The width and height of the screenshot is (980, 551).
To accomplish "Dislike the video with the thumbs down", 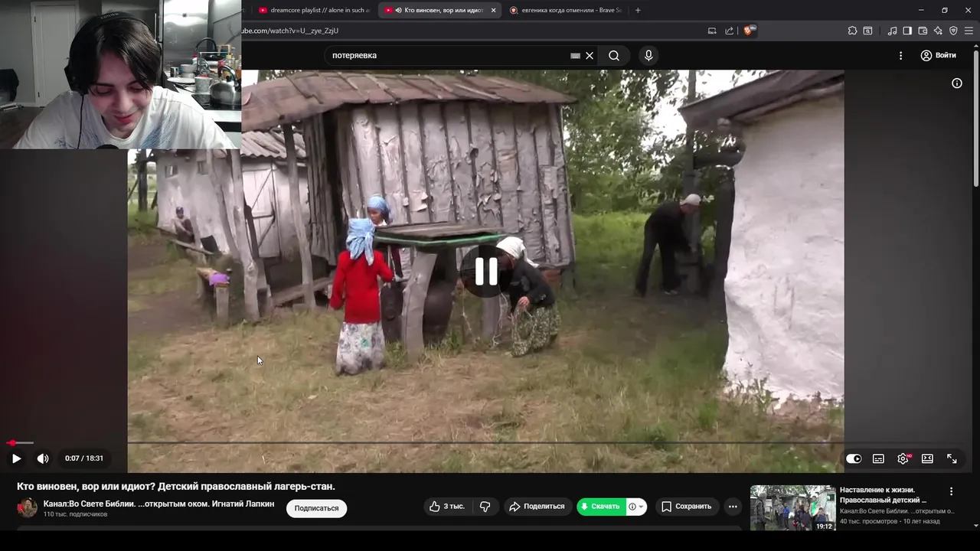I will pyautogui.click(x=485, y=507).
